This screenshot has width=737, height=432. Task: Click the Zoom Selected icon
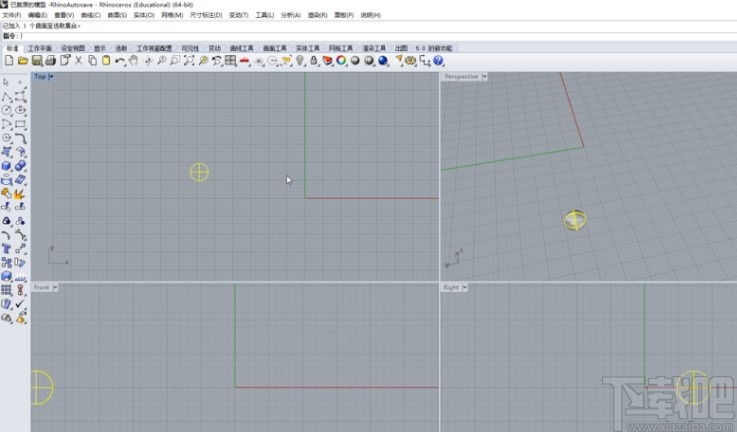(203, 61)
